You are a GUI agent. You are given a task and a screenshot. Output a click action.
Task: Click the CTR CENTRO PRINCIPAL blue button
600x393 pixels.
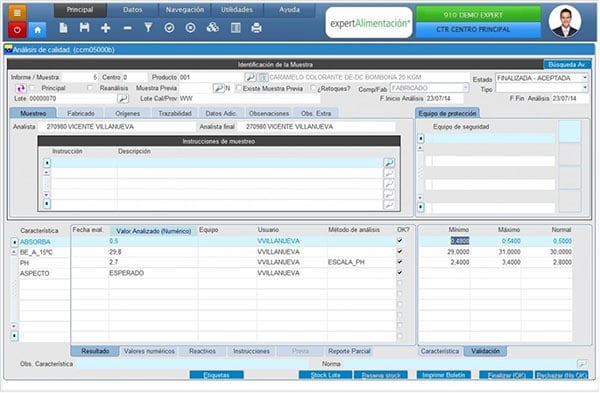478,30
